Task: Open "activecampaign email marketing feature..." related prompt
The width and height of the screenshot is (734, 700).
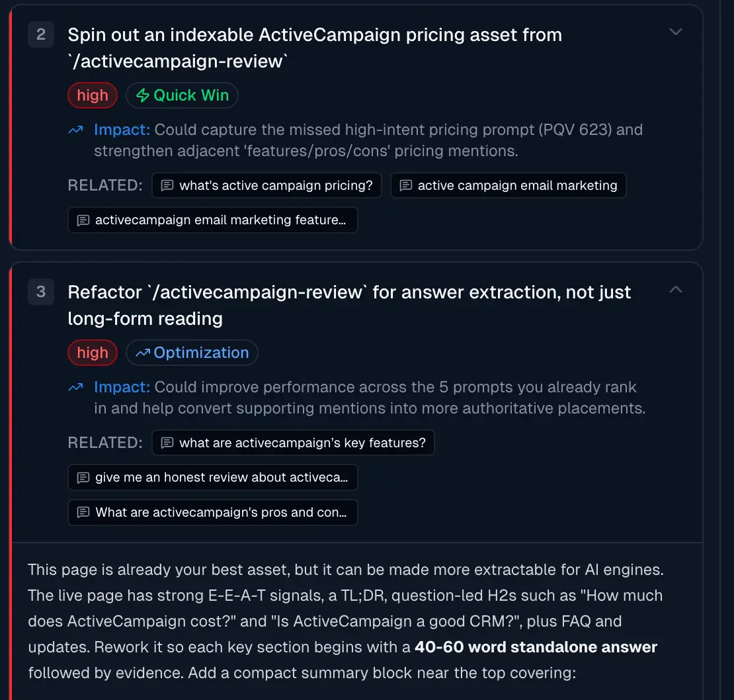Action: (x=213, y=220)
